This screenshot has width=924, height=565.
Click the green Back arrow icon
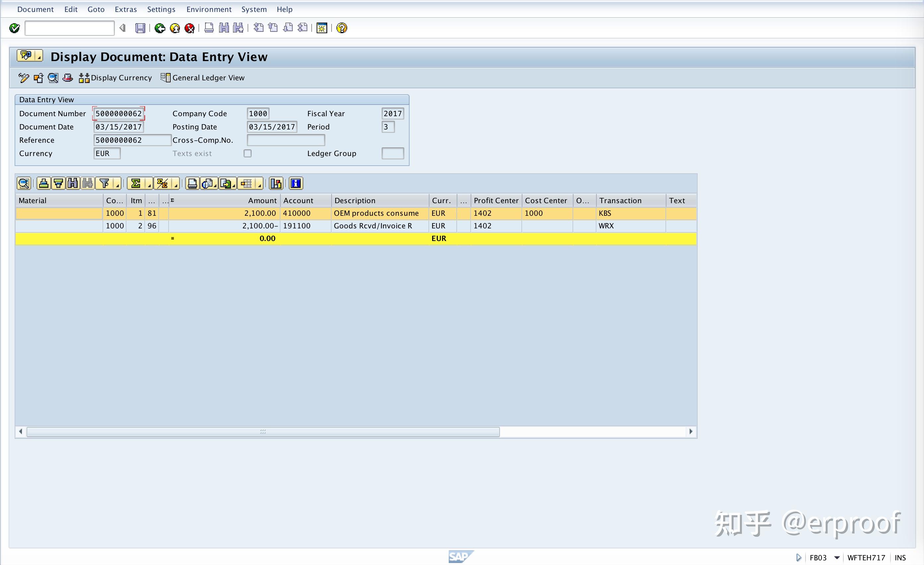click(x=160, y=28)
